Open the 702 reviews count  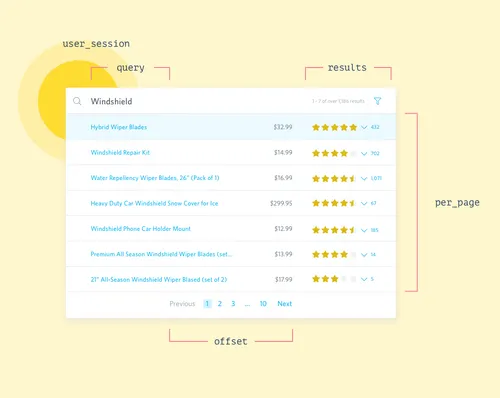coord(375,153)
